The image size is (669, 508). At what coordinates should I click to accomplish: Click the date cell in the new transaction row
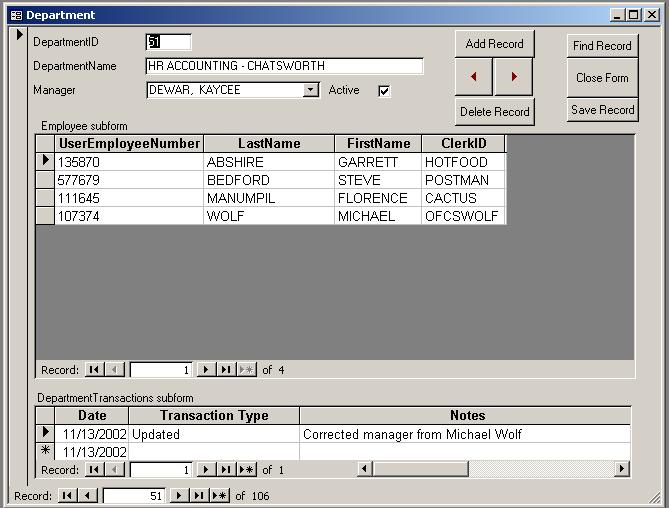92,452
